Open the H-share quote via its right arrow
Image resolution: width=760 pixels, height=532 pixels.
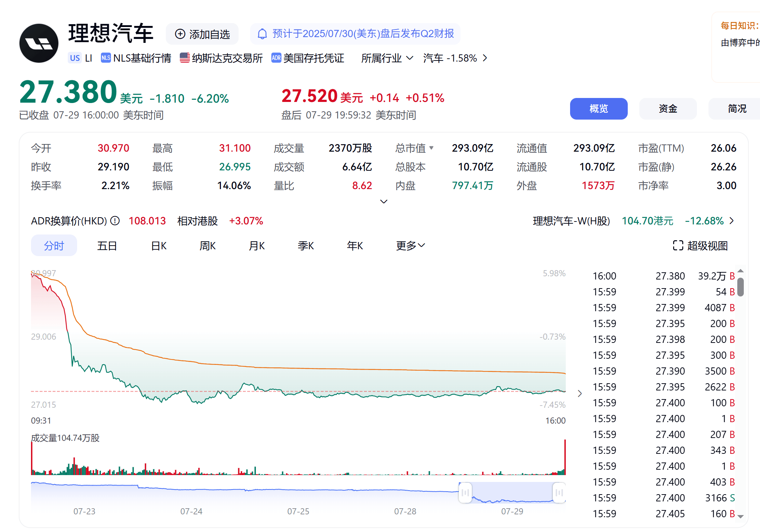(x=732, y=220)
